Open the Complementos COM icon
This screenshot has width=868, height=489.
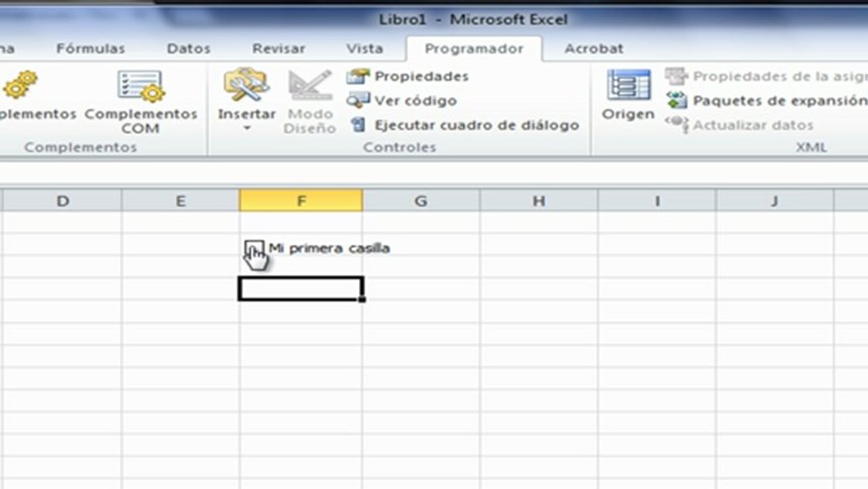pyautogui.click(x=141, y=86)
